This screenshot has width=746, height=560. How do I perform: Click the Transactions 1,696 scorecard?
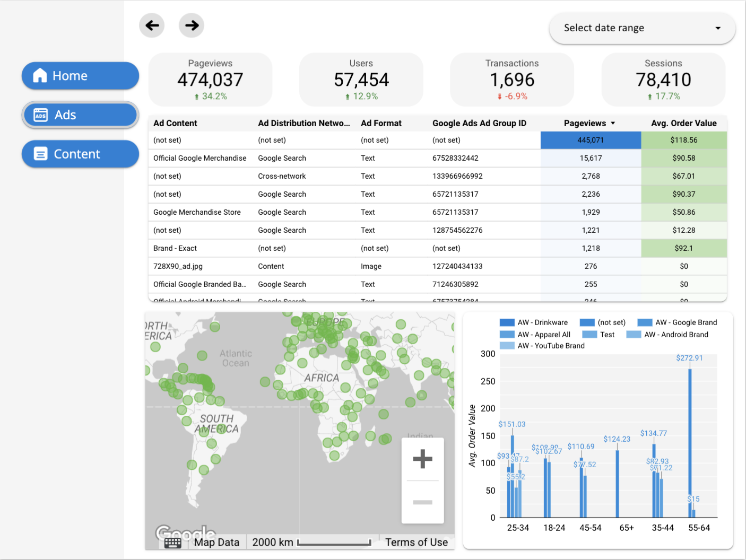(512, 80)
